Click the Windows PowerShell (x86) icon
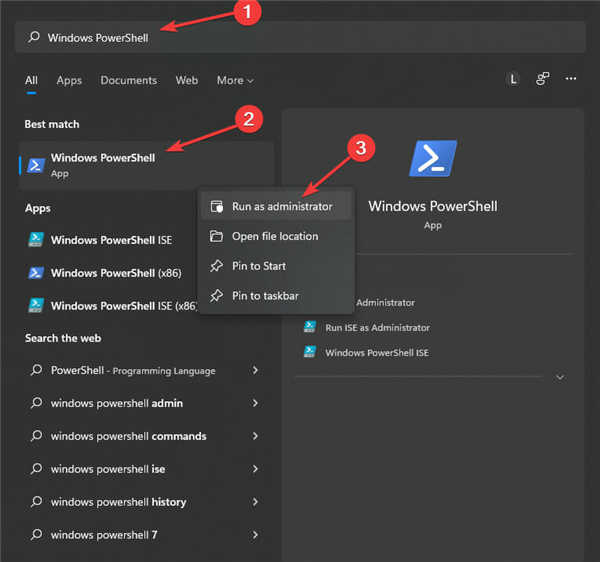 (x=36, y=273)
